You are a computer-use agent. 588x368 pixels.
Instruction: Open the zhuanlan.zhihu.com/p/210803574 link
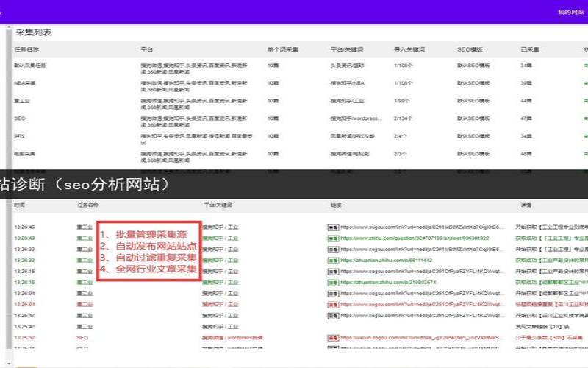pos(388,283)
